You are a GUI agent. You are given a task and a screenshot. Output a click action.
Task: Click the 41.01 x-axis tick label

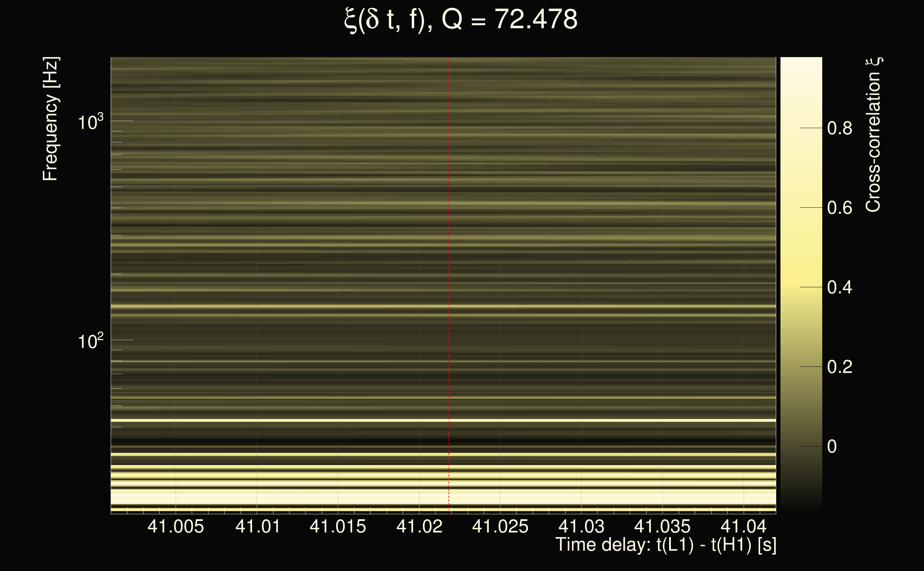coord(258,526)
